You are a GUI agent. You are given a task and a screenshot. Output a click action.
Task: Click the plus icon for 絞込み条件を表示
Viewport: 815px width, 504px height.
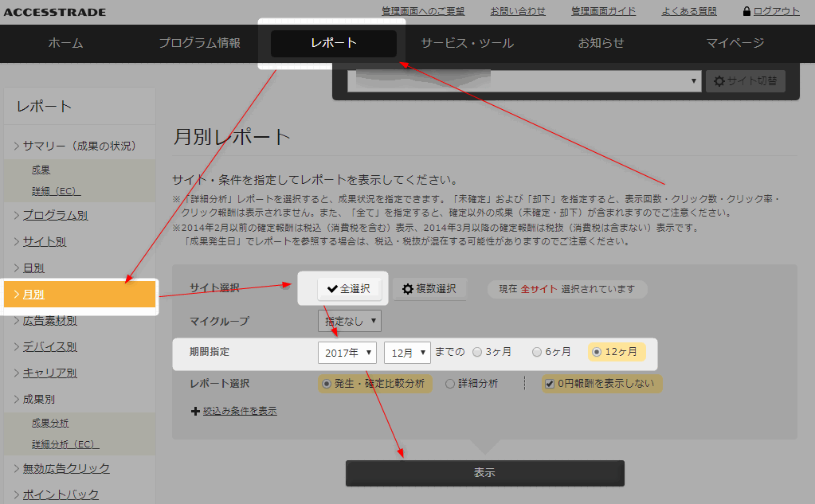195,412
